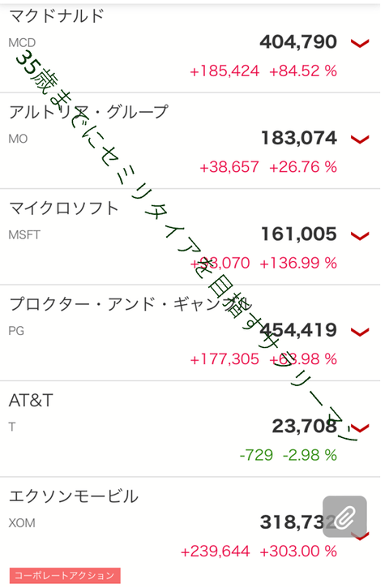The image size is (389, 588).
Task: Expand the Procter & Gamble PG chevron
Action: (x=360, y=332)
